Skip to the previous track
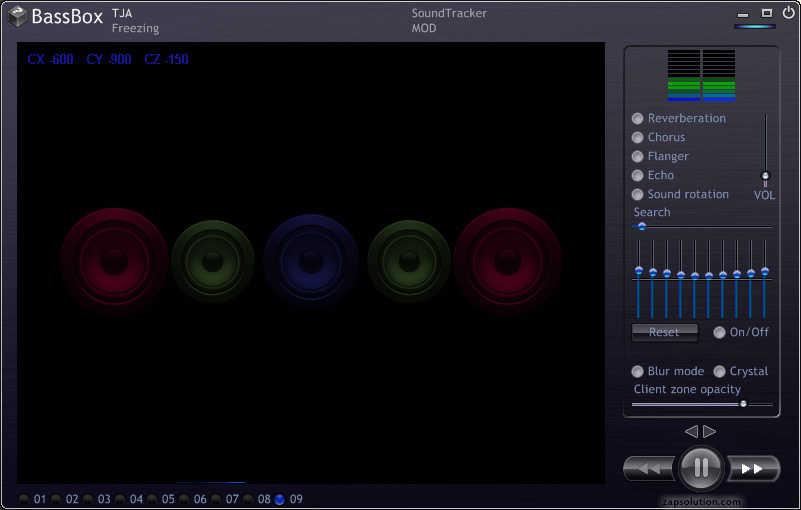Viewport: 801px width, 510px height. coord(651,468)
